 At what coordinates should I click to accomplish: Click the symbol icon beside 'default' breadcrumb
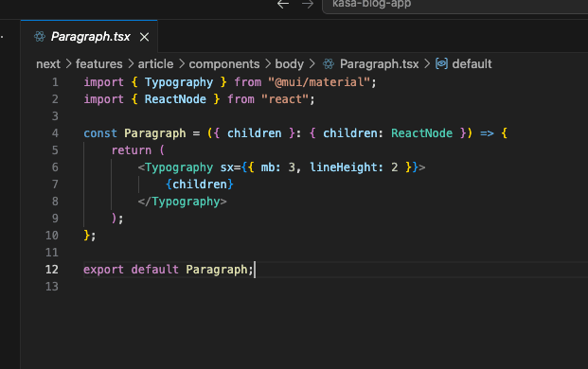442,63
